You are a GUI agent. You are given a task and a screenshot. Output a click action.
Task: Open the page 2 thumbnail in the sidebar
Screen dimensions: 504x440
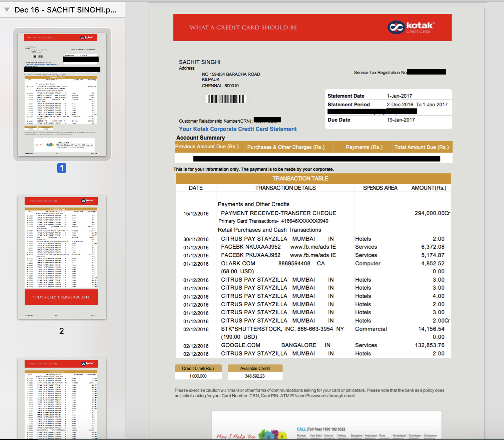pos(62,257)
